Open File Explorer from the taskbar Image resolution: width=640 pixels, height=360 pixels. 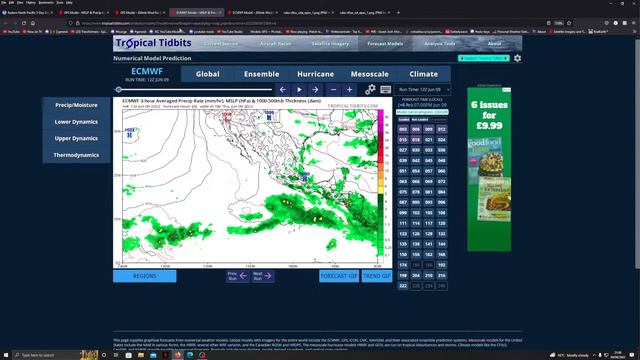(x=141, y=355)
